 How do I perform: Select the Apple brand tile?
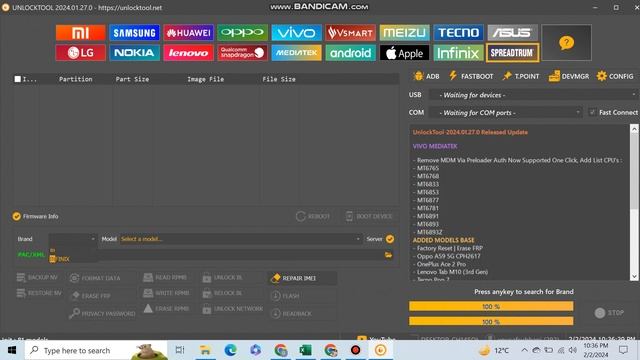[404, 53]
